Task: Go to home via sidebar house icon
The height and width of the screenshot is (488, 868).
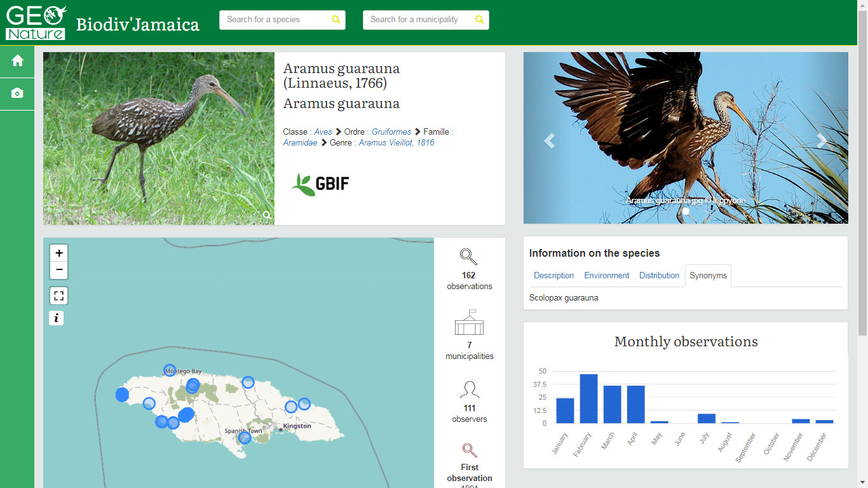Action: (17, 60)
